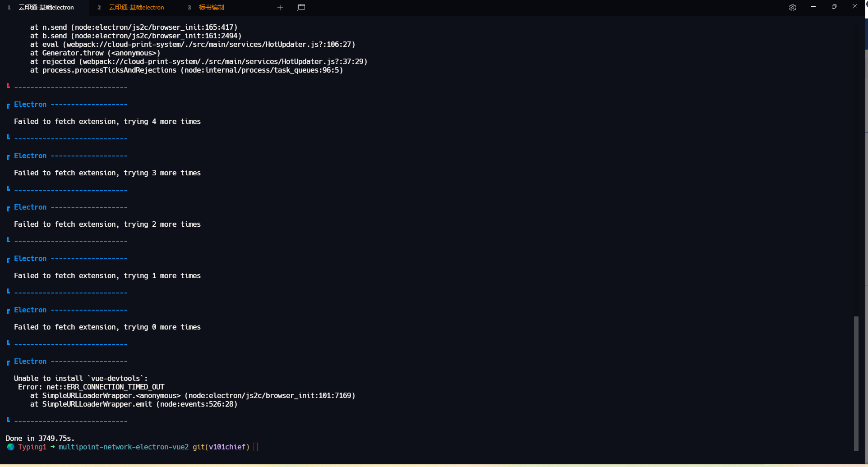Switch to the first 云印通-基础electron tab
Viewport: 868px width, 467px height.
(46, 8)
